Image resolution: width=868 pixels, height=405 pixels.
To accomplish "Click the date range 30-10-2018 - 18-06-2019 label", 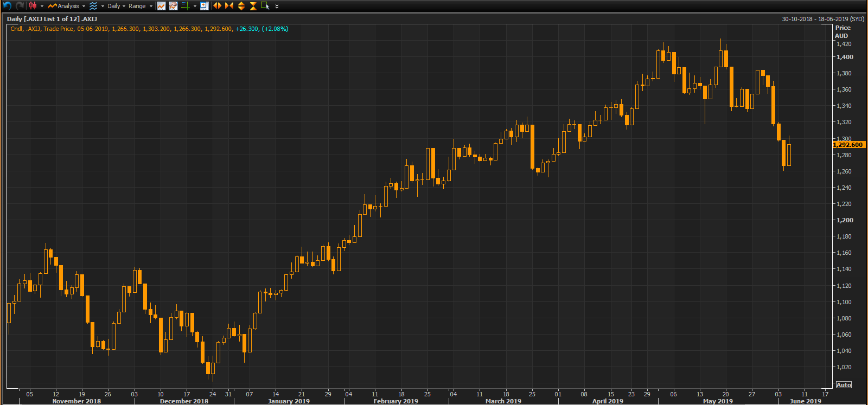I will (823, 19).
